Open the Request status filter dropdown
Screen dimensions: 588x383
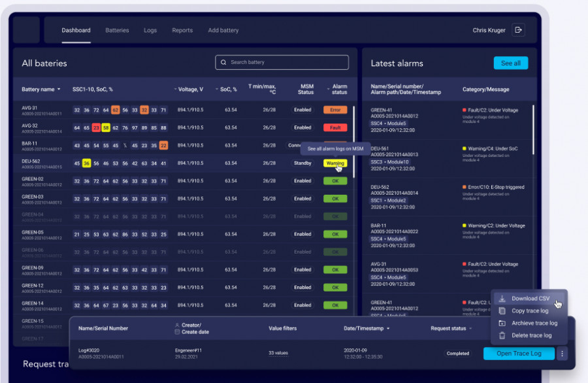pyautogui.click(x=470, y=328)
